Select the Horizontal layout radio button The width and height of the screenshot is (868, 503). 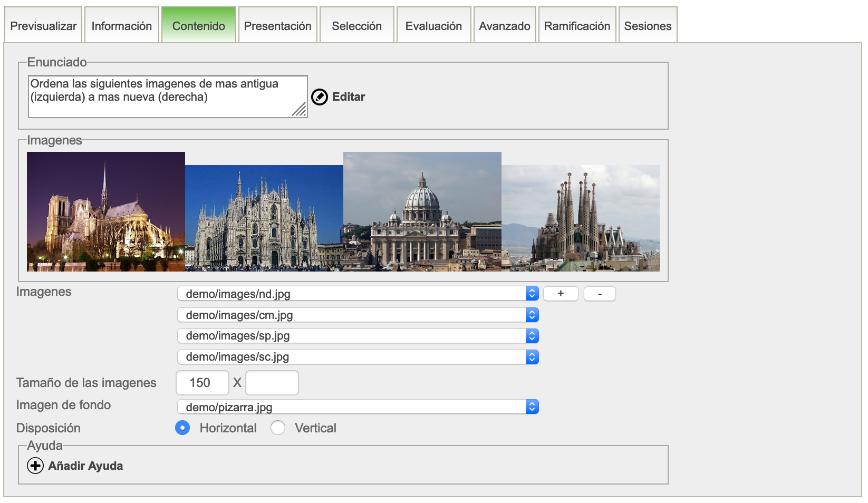182,428
